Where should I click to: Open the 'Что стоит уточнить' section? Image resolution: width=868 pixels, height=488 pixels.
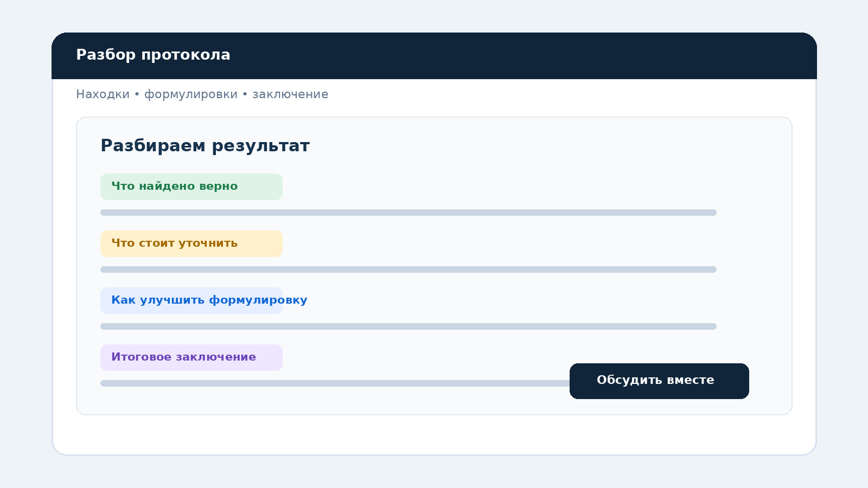click(x=192, y=243)
